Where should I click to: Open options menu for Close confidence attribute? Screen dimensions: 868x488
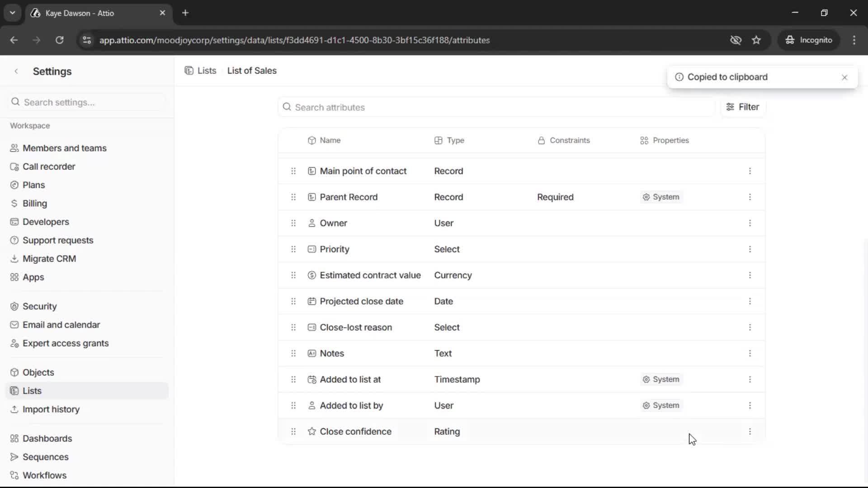[x=750, y=432]
